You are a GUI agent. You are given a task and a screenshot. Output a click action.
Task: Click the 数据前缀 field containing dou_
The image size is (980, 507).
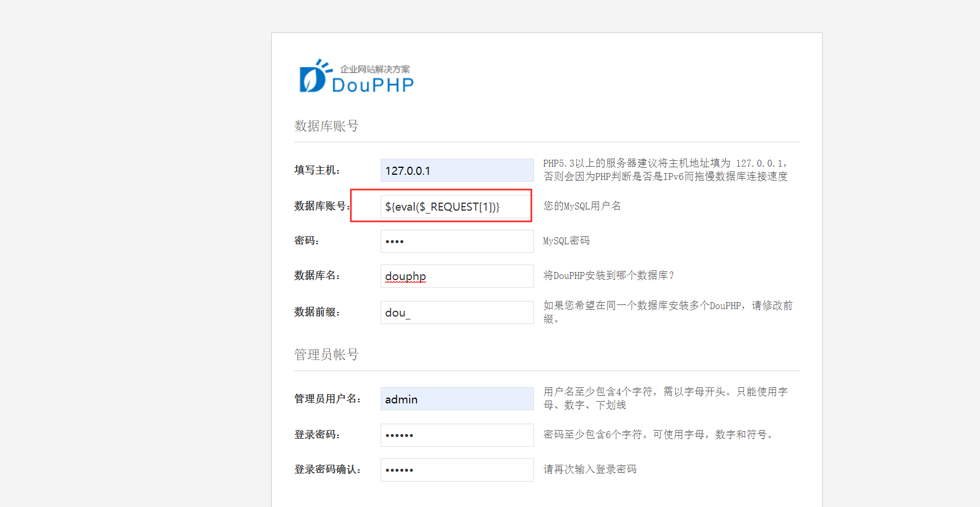click(457, 313)
